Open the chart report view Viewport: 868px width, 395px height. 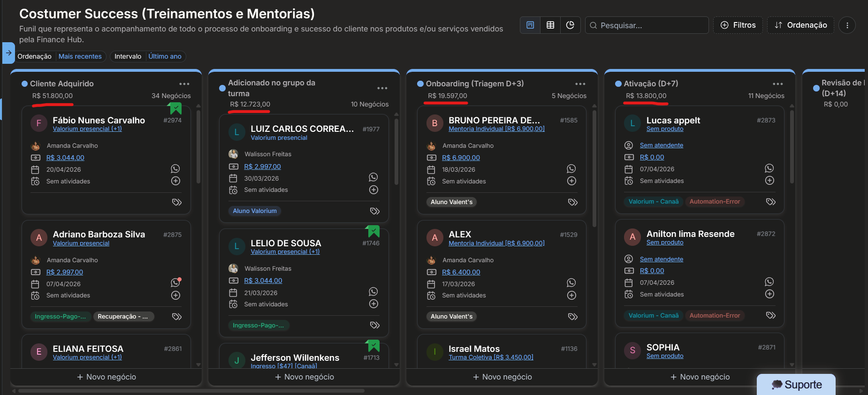[570, 25]
